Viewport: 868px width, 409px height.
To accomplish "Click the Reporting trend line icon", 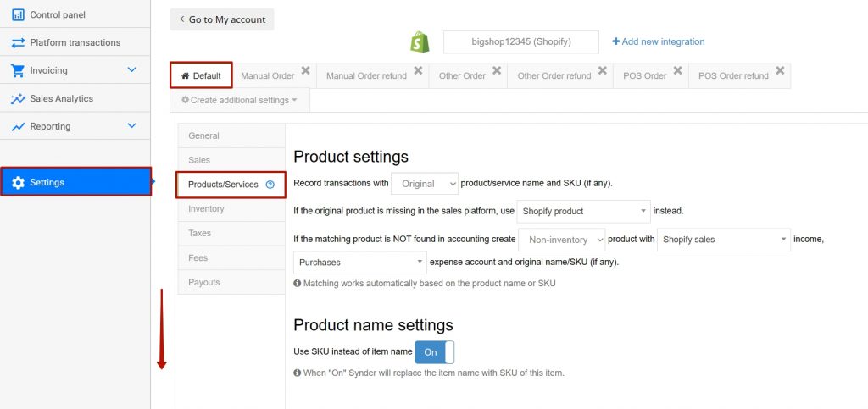I will (x=18, y=126).
